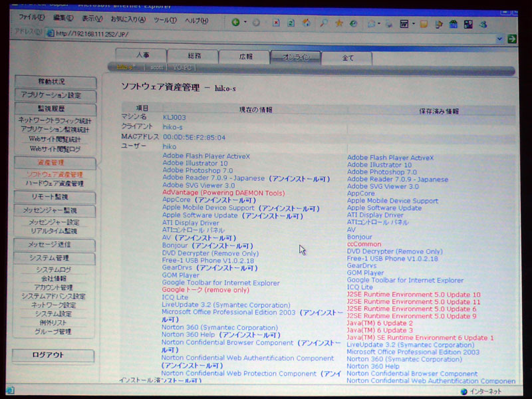Switch to the 広報 tab
This screenshot has height=399, width=532.
tap(245, 57)
